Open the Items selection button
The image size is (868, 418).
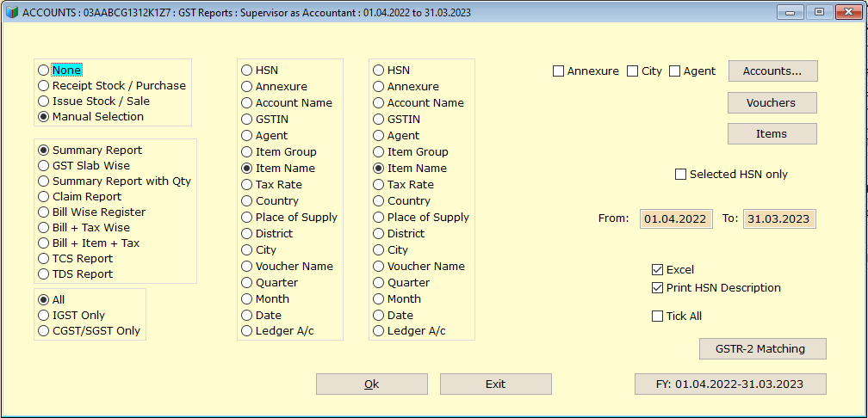tap(772, 134)
